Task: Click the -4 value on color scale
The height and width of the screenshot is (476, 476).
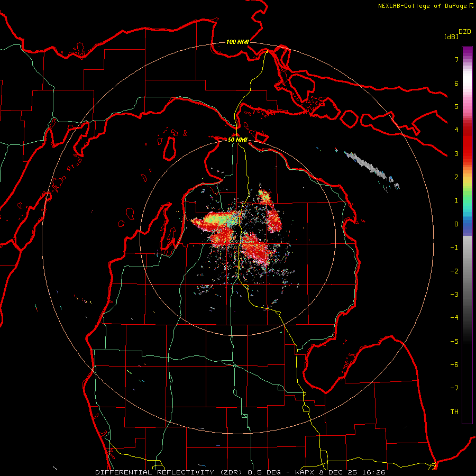Action: [454, 318]
